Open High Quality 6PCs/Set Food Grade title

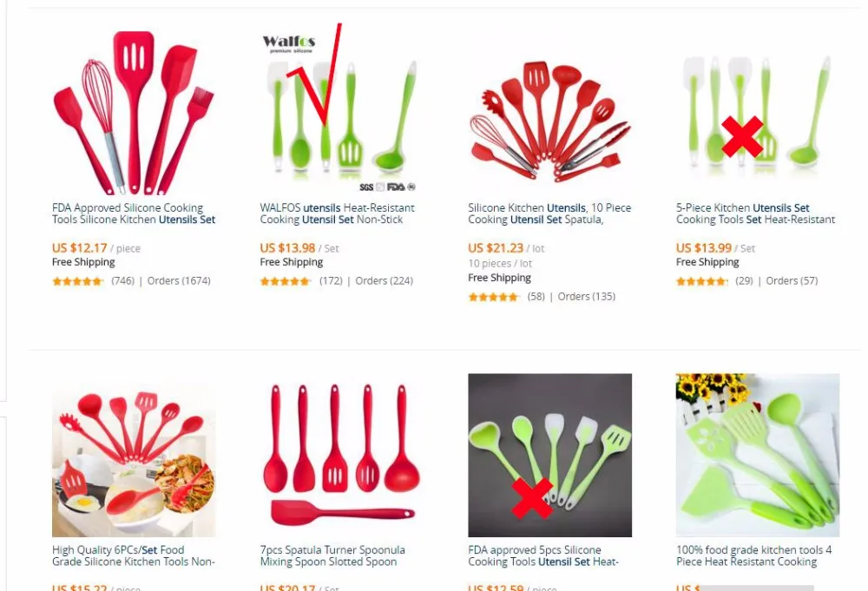133,555
